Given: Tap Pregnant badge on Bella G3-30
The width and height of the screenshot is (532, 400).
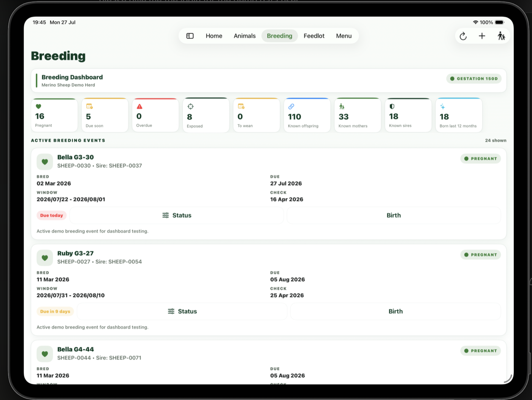Looking at the screenshot, I should pos(480,159).
